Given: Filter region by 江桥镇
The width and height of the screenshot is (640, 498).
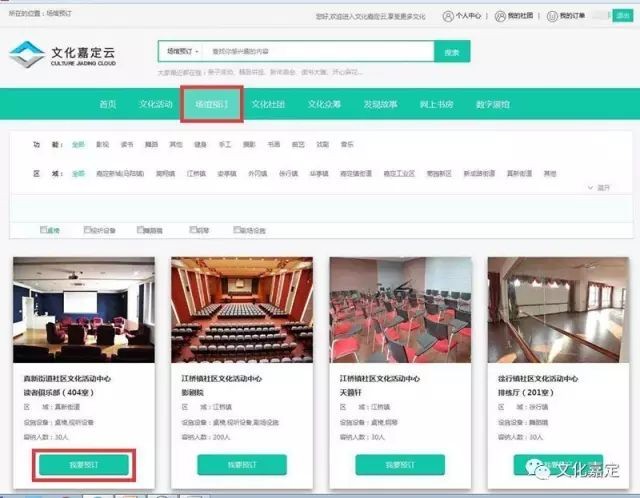Looking at the screenshot, I should coord(195,173).
